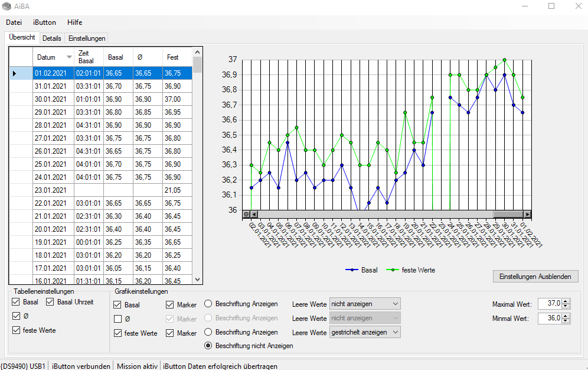Open Leere Werte dropdown for Basal
Viewport: 588px width, 370px height.
point(365,304)
